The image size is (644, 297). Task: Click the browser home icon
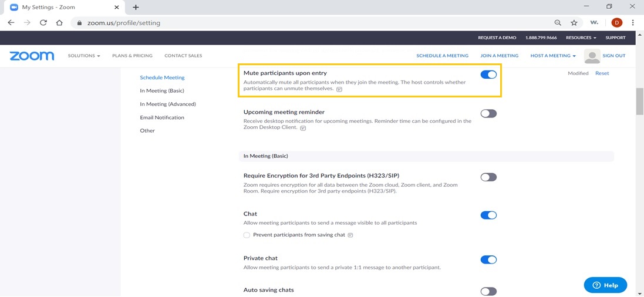[59, 23]
